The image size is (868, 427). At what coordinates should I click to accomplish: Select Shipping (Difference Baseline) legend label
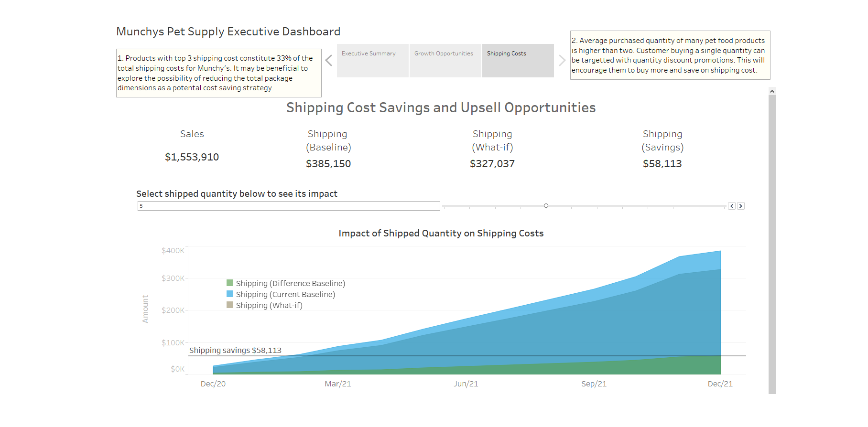point(291,283)
